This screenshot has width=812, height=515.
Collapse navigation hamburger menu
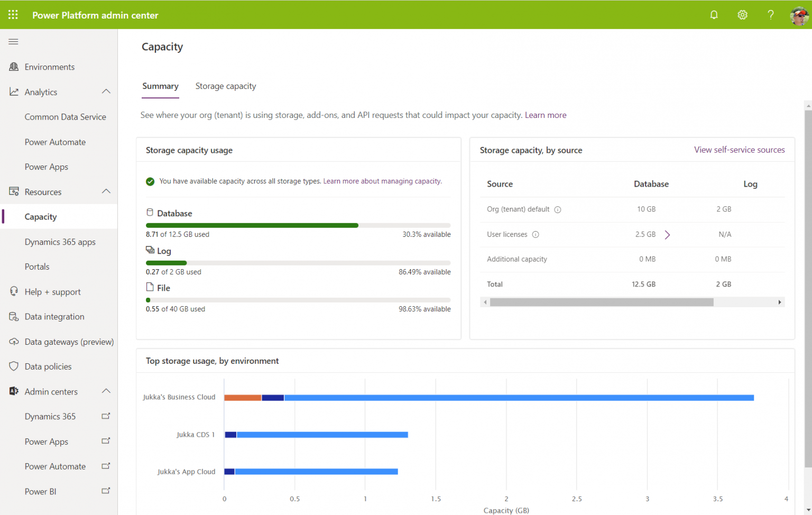coord(13,41)
